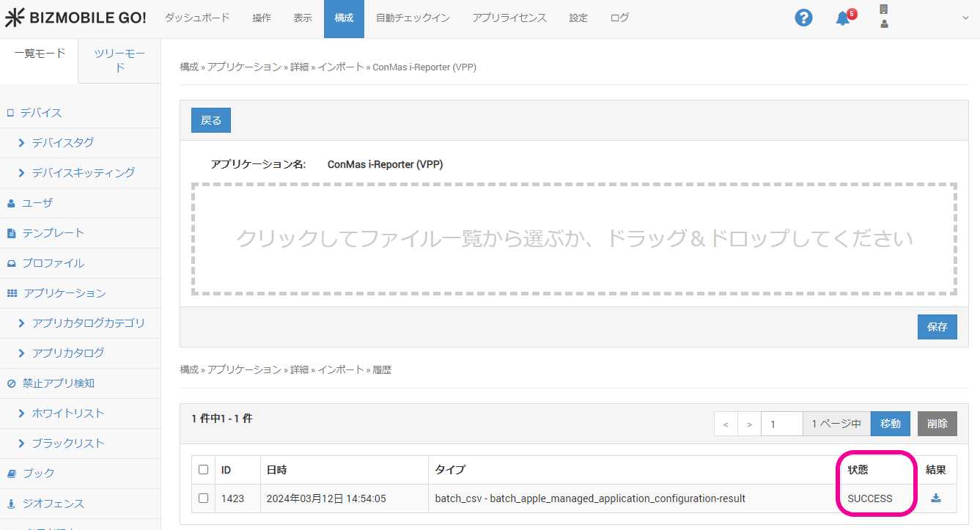Open the 自動チェックイン menu

[413, 18]
